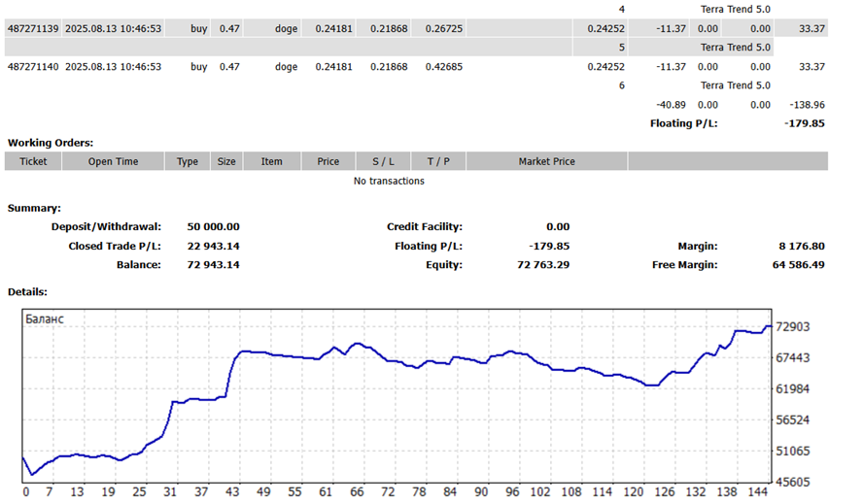The width and height of the screenshot is (863, 504).
Task: Select balance value 72 943.14
Action: (213, 265)
